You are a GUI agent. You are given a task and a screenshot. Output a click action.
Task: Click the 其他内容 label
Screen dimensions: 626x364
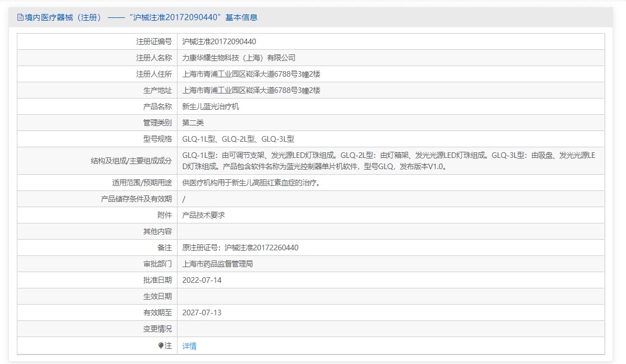coord(157,231)
